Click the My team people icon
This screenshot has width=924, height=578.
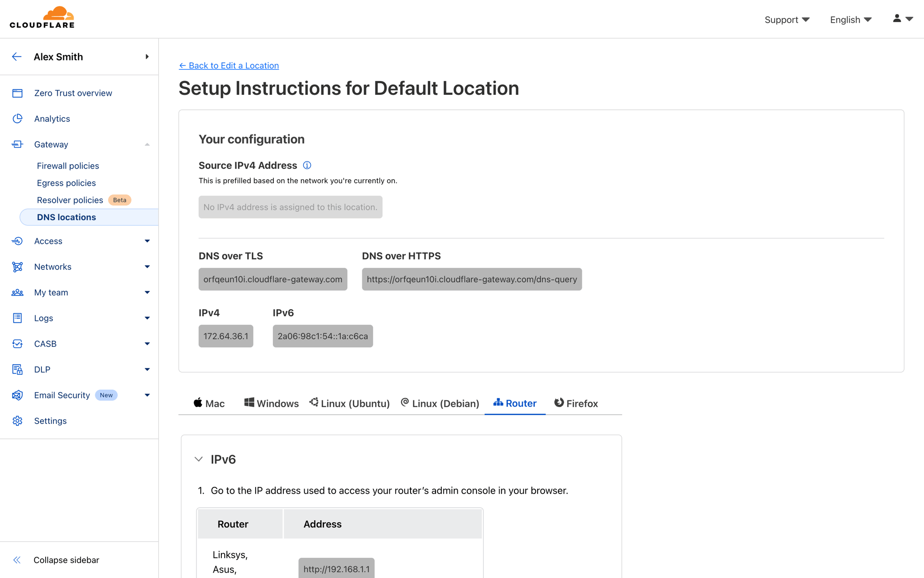17,292
